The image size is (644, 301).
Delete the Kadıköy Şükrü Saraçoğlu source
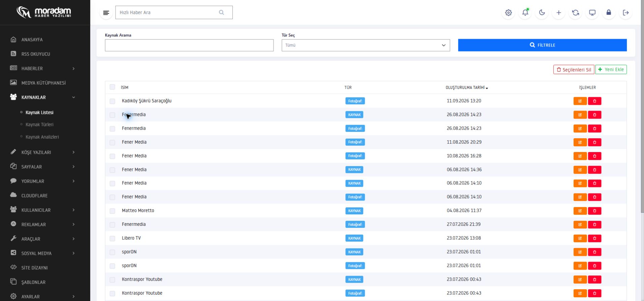tap(594, 101)
